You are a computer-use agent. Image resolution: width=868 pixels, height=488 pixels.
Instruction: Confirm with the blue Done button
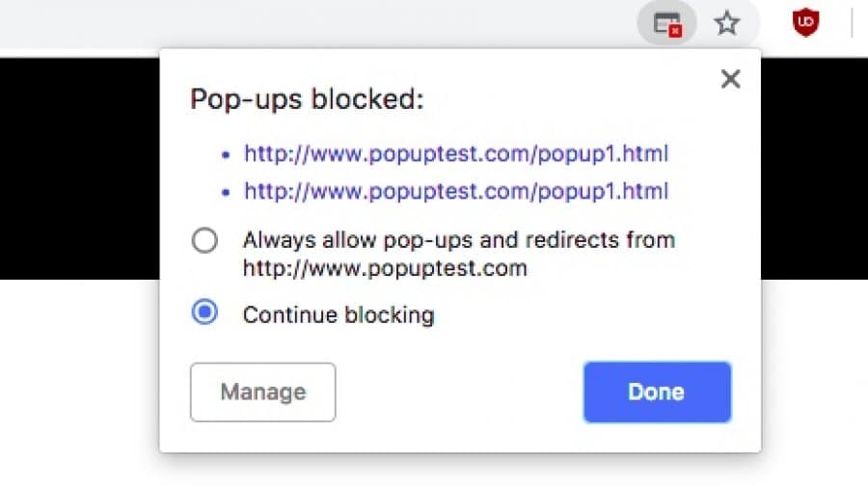(657, 392)
